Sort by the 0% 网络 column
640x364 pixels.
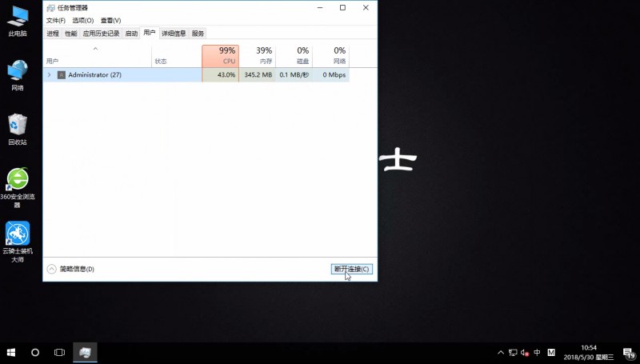pos(330,56)
